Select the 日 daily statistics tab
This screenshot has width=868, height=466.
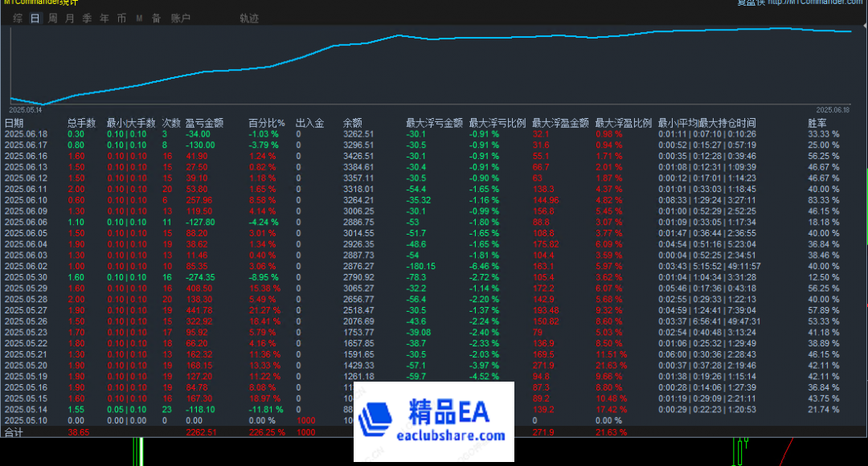(x=35, y=18)
